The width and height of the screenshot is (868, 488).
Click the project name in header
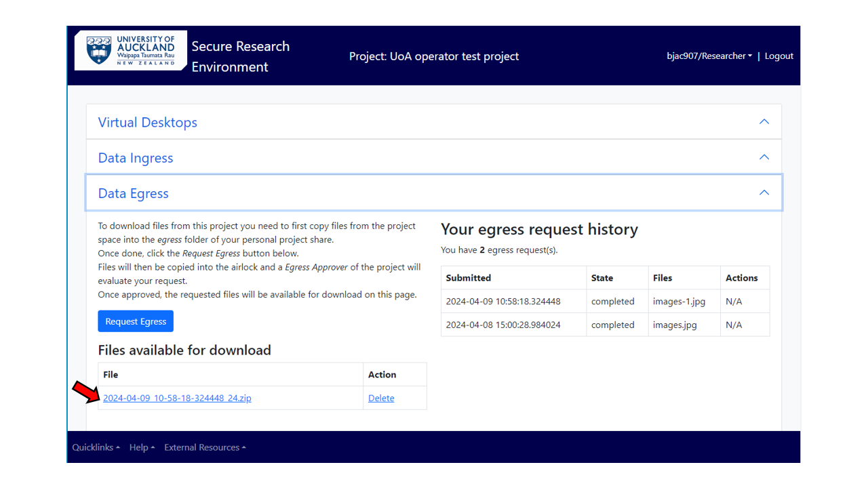pyautogui.click(x=434, y=56)
